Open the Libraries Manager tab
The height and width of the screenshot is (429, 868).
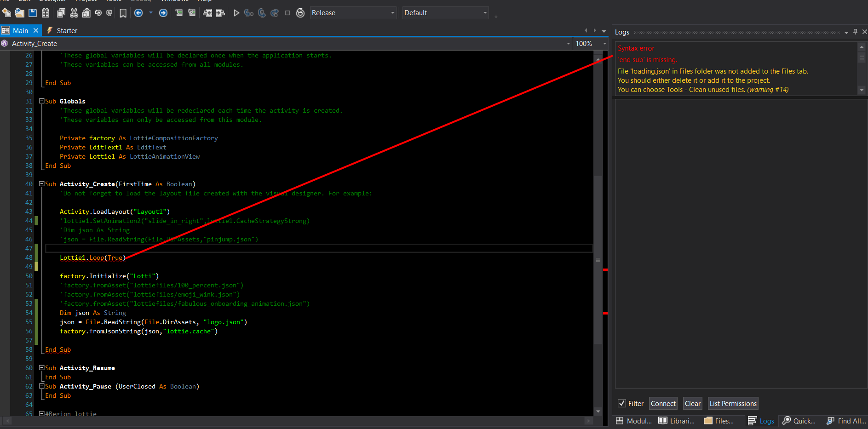(x=677, y=421)
